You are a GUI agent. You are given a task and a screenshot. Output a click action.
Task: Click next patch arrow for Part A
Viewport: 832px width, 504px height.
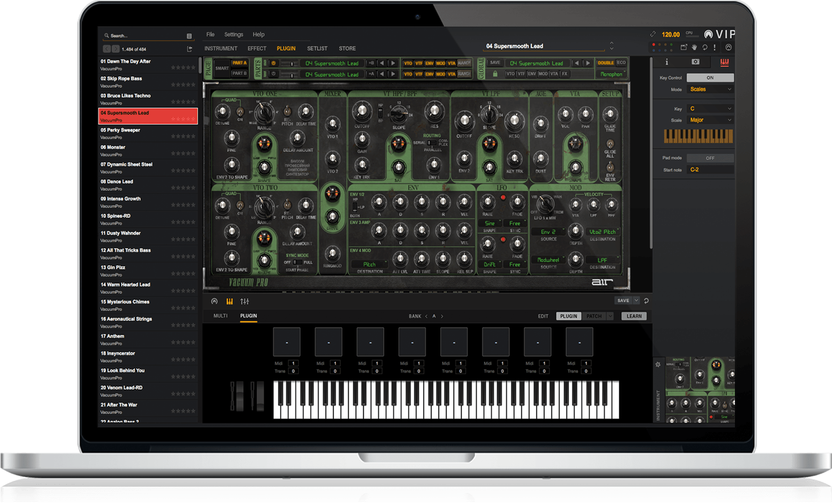pyautogui.click(x=393, y=63)
